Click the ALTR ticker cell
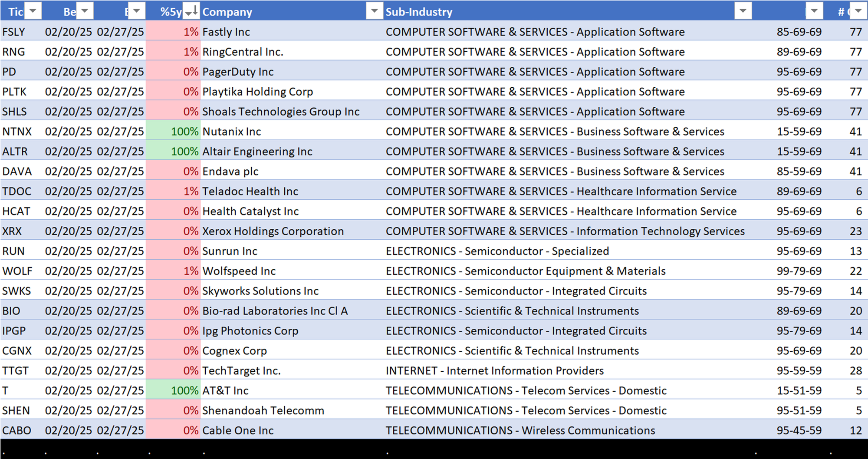Viewport: 868px width, 459px height. pyautogui.click(x=21, y=152)
